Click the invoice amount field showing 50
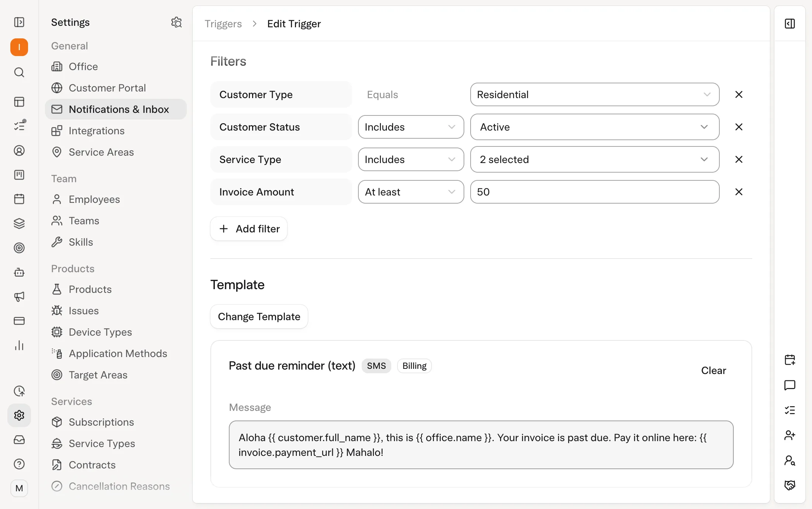Viewport: 812px width, 509px height. click(x=595, y=192)
